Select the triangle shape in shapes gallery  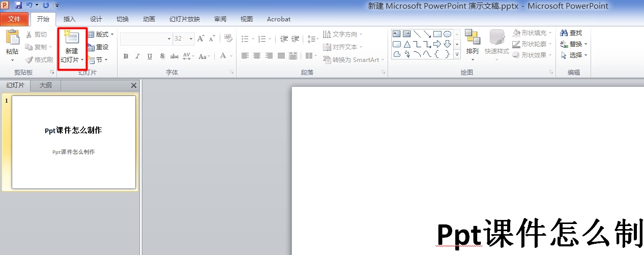click(407, 44)
